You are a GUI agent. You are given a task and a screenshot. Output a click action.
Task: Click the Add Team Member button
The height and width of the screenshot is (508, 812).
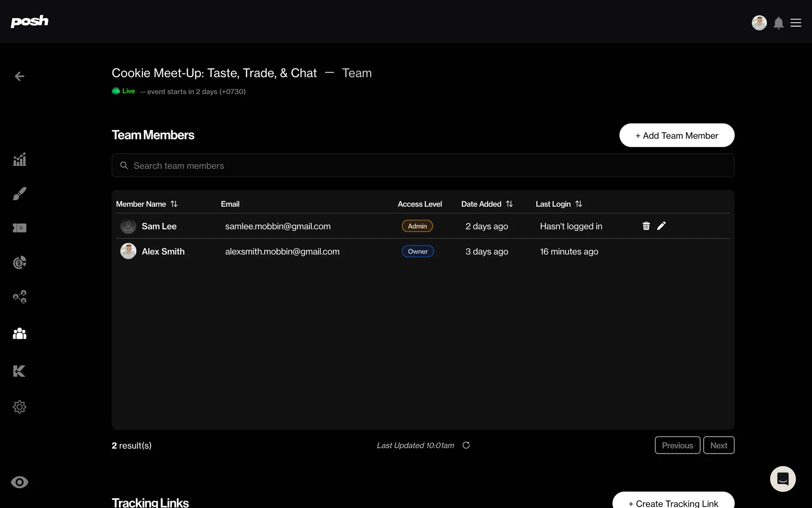pyautogui.click(x=677, y=135)
